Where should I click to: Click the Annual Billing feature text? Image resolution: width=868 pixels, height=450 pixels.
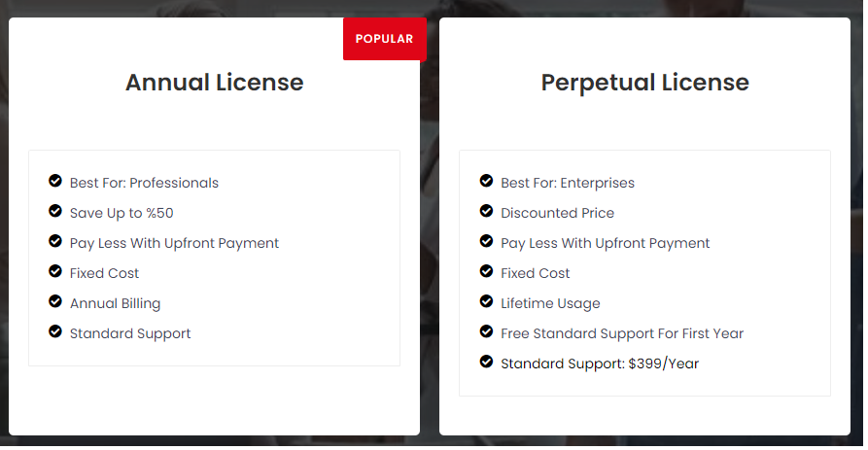(115, 303)
